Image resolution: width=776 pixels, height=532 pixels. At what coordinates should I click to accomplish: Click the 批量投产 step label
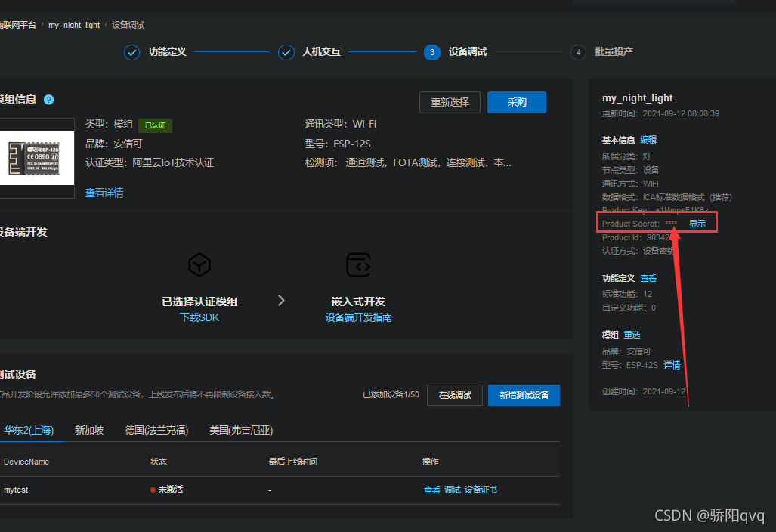(x=614, y=52)
